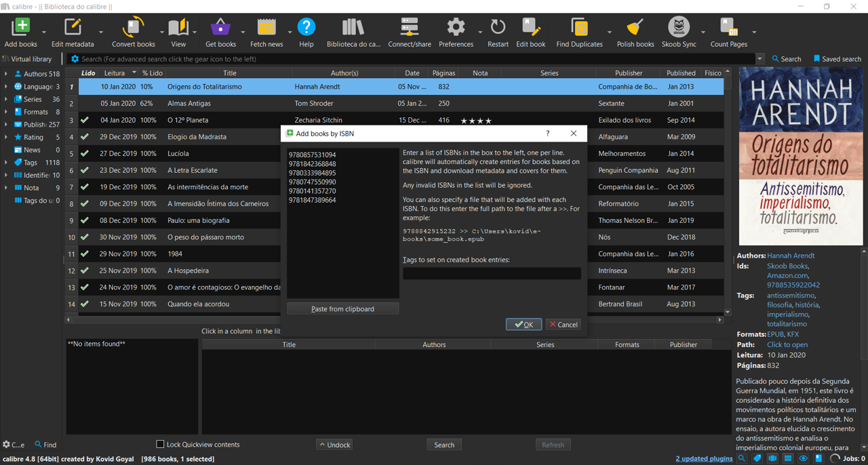Click the Quickview Search button
Screen dimensions: 868x465
coord(444,445)
